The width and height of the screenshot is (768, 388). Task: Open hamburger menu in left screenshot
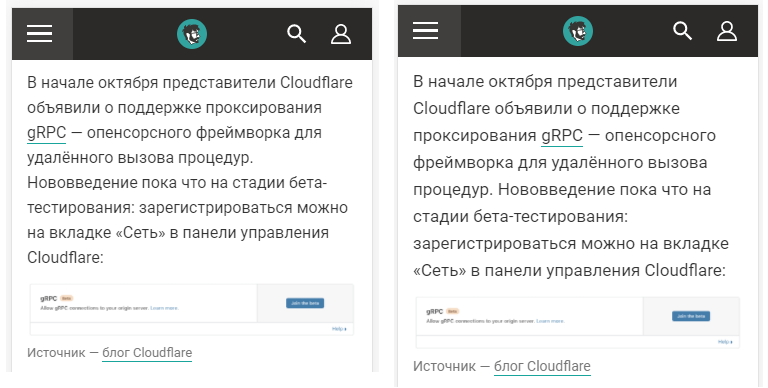(x=40, y=34)
